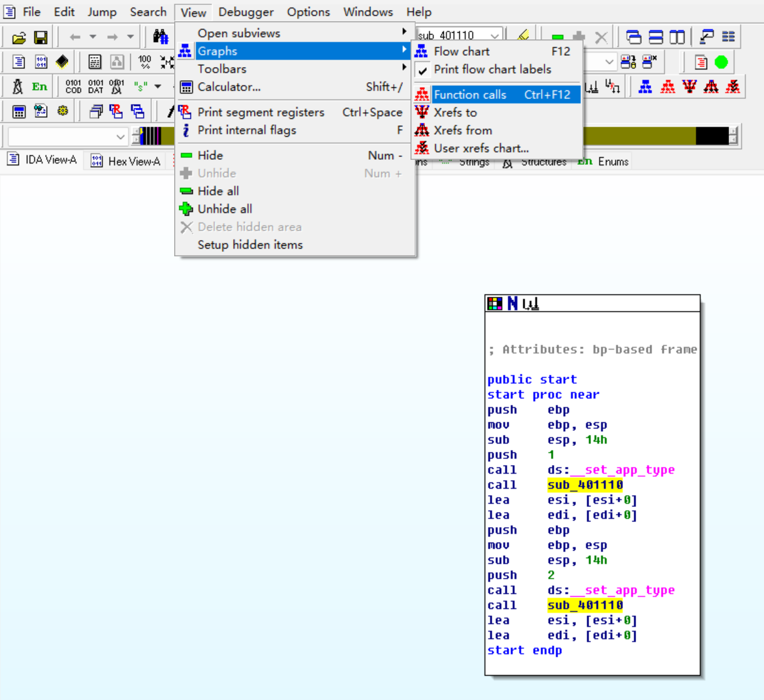Click the green hide bar toolbar icon

(x=558, y=37)
